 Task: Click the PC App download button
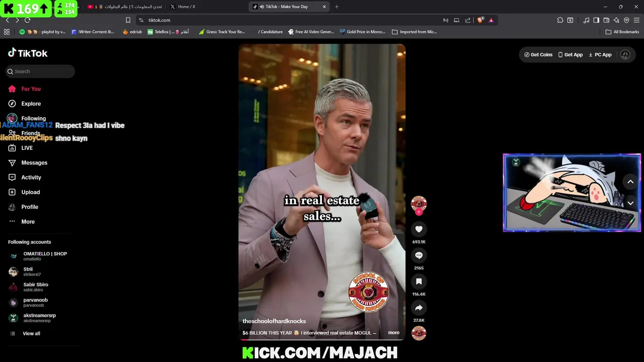[x=600, y=55]
